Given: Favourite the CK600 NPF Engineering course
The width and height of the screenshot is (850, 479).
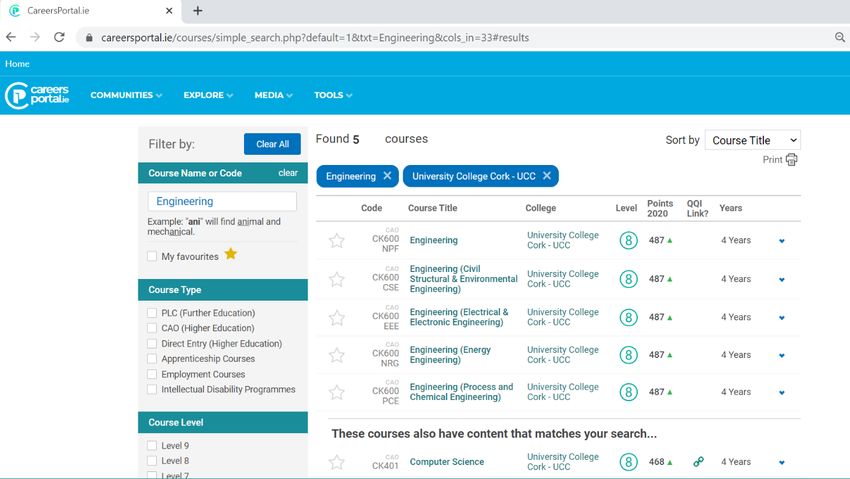Looking at the screenshot, I should [x=337, y=241].
